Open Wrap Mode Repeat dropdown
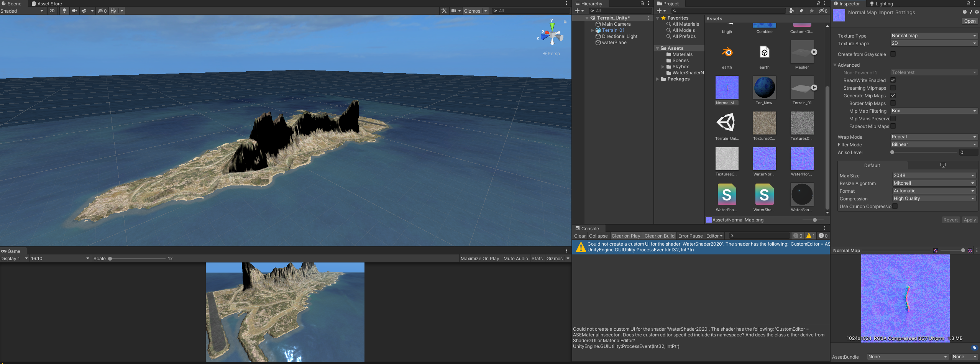Viewport: 980px width, 364px height. 934,137
